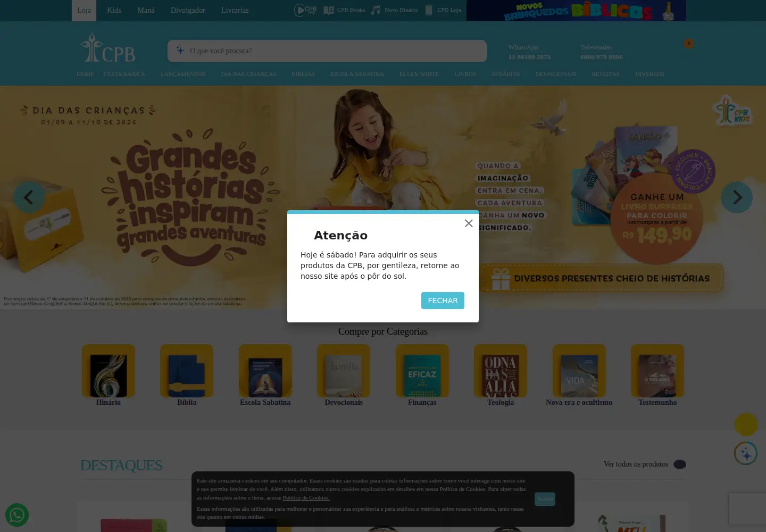Select the Livrarias tab
The image size is (766, 532).
(x=235, y=11)
